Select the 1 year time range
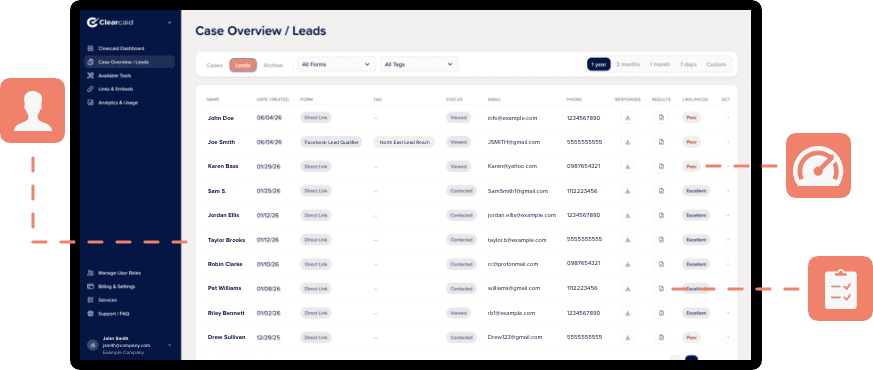 tap(599, 65)
